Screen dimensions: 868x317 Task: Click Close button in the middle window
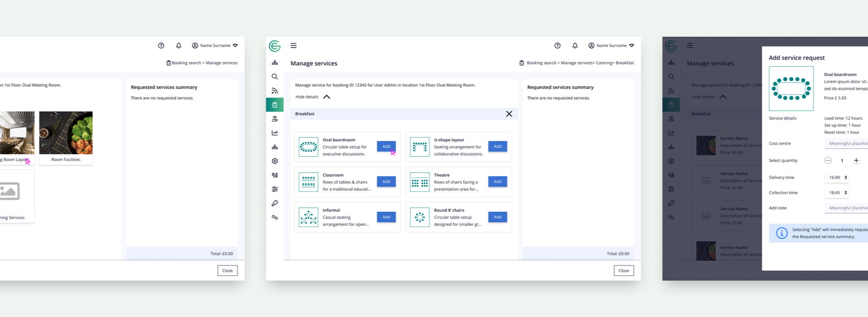coord(624,271)
